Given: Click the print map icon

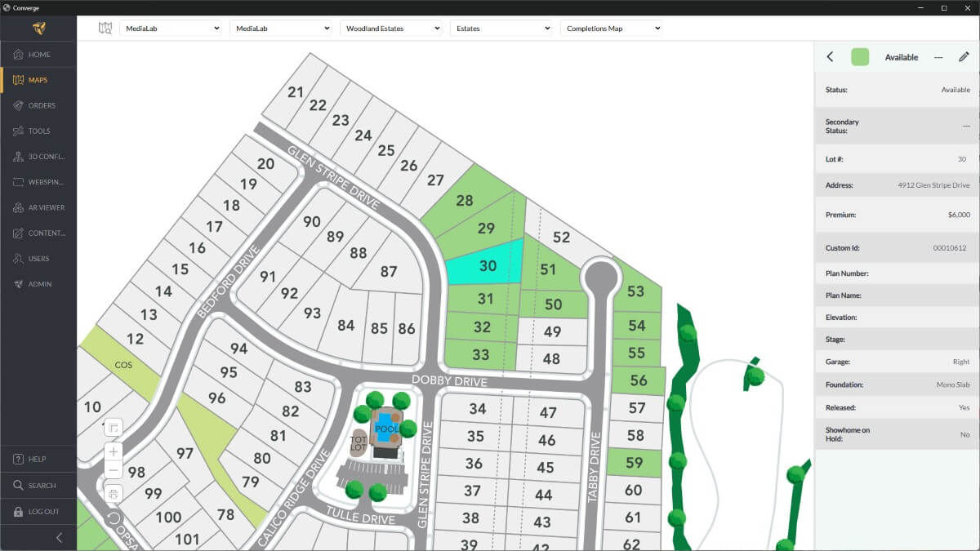Looking at the screenshot, I should (114, 493).
